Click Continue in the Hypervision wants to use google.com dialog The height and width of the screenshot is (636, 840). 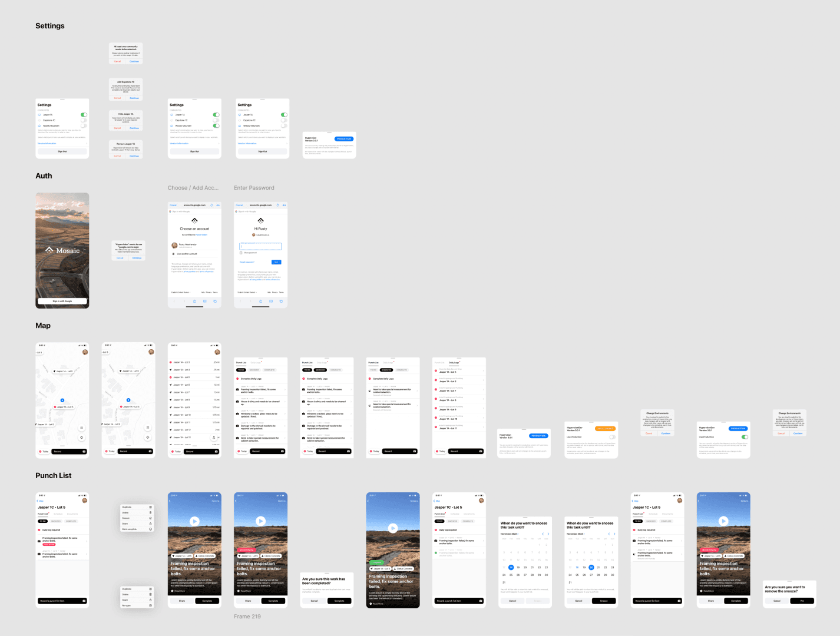click(x=137, y=258)
